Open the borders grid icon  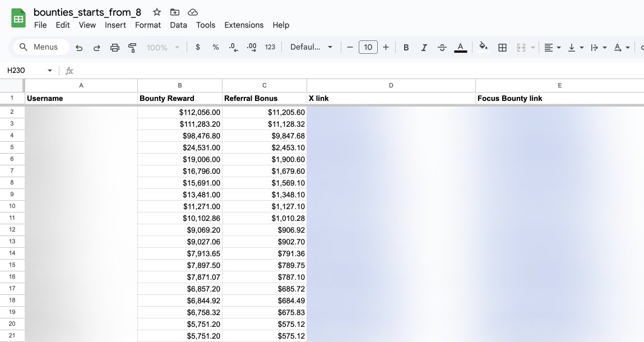[502, 48]
